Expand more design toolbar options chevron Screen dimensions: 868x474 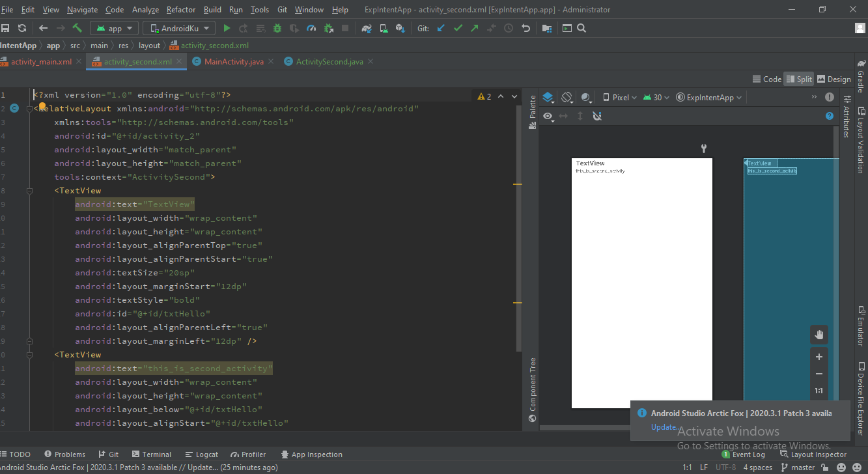[814, 97]
